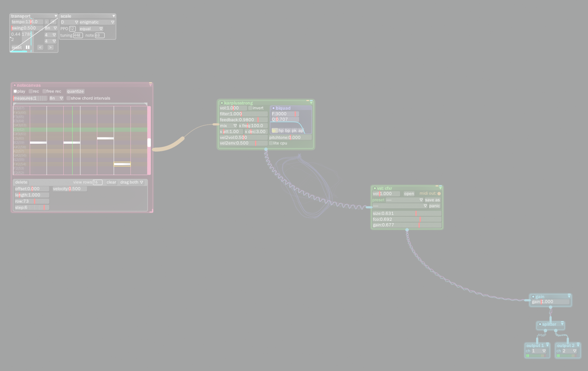Open the scale module title menu triangle
The image size is (588, 371).
tap(114, 16)
